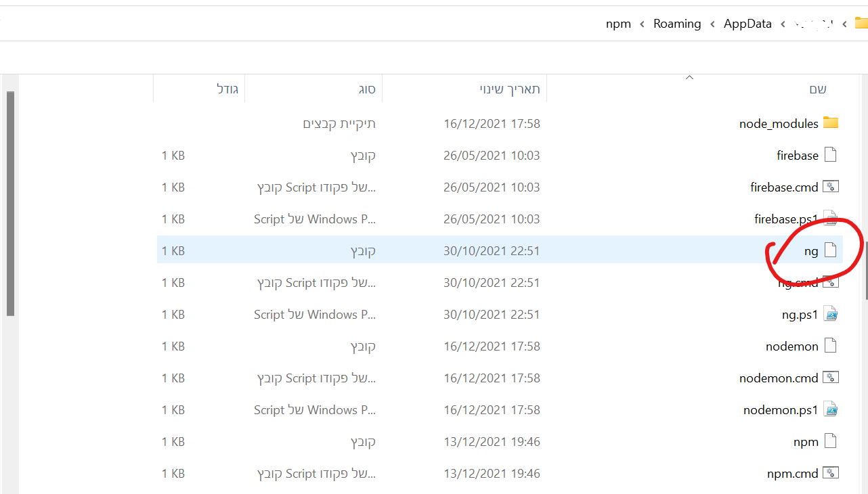Navigate to the Roaming breadcrumb segment
This screenshot has width=868, height=494.
[677, 24]
